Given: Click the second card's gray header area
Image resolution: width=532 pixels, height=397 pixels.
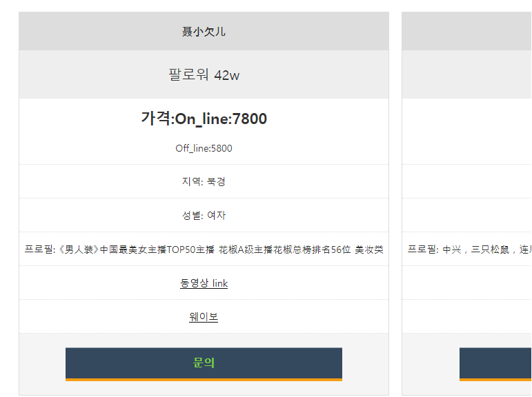Looking at the screenshot, I should [x=467, y=31].
